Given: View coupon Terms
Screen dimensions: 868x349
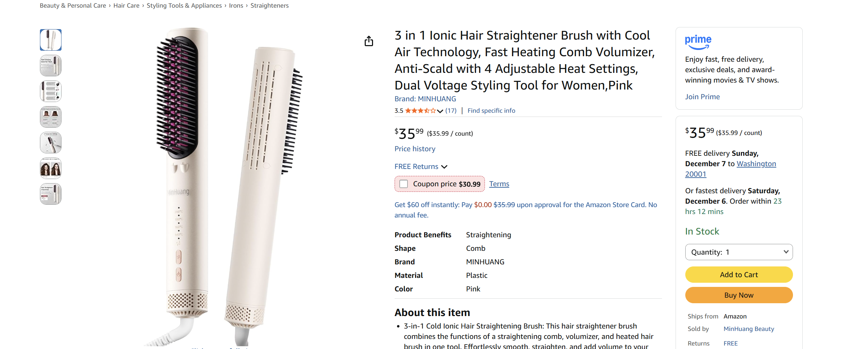Looking at the screenshot, I should click(x=499, y=184).
